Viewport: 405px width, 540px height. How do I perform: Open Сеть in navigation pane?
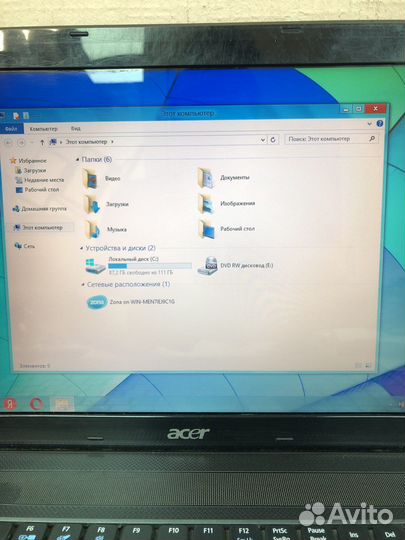point(24,246)
